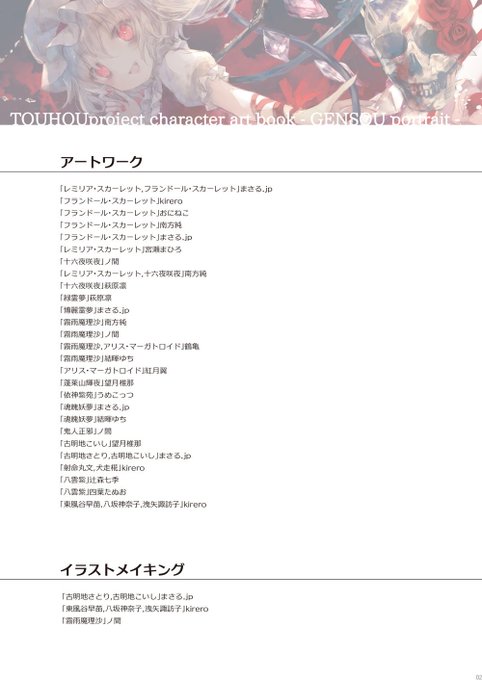Screen dimensions: 482x680
Task: Select 「フランドール・スカーレット」kirero row
Action: pos(121,201)
